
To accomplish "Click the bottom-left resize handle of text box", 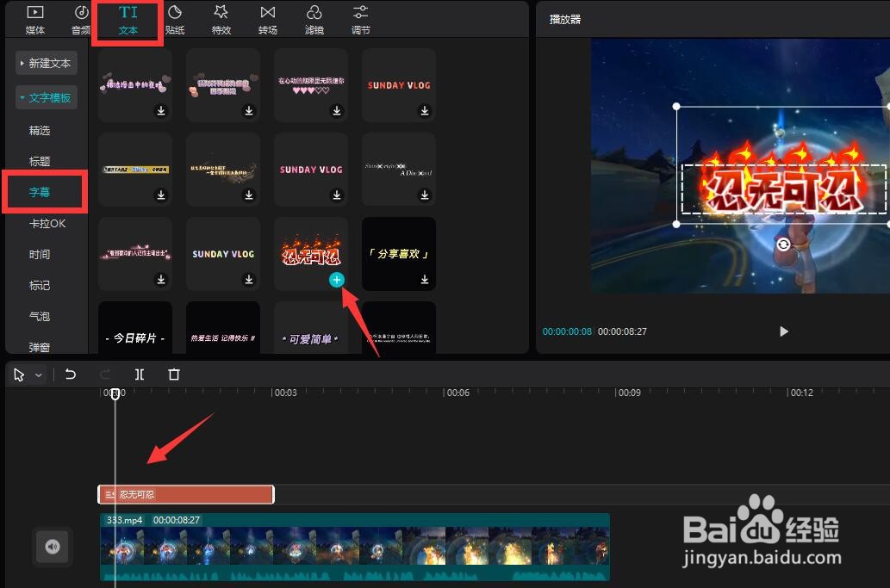I will [x=676, y=224].
